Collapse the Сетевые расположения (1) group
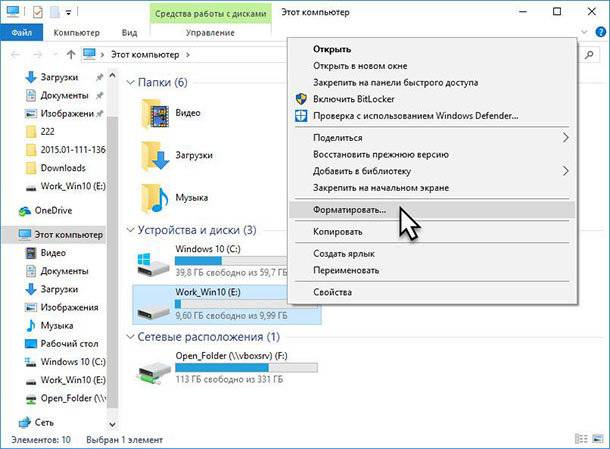The height and width of the screenshot is (449, 610). [130, 337]
